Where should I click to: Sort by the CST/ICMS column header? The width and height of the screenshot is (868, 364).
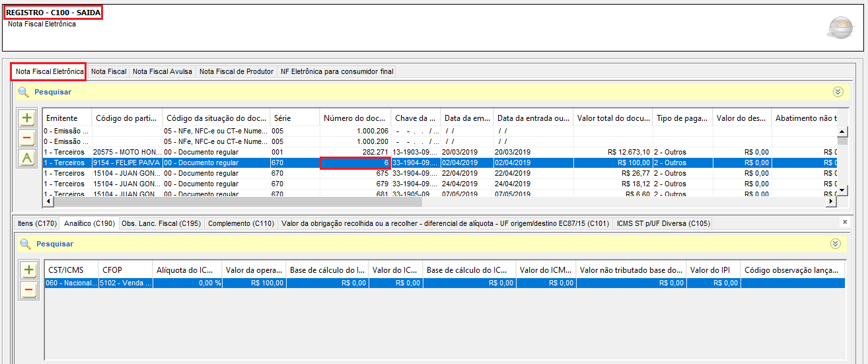(x=71, y=270)
